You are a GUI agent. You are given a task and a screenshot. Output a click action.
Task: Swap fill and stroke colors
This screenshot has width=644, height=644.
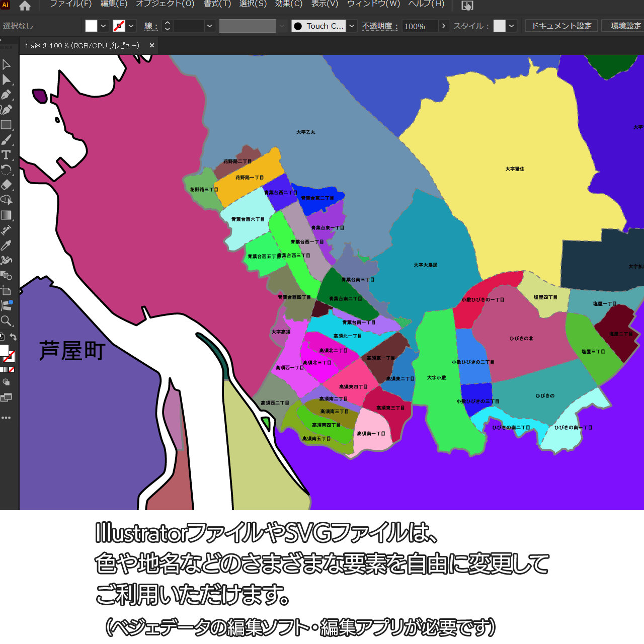coord(14,337)
